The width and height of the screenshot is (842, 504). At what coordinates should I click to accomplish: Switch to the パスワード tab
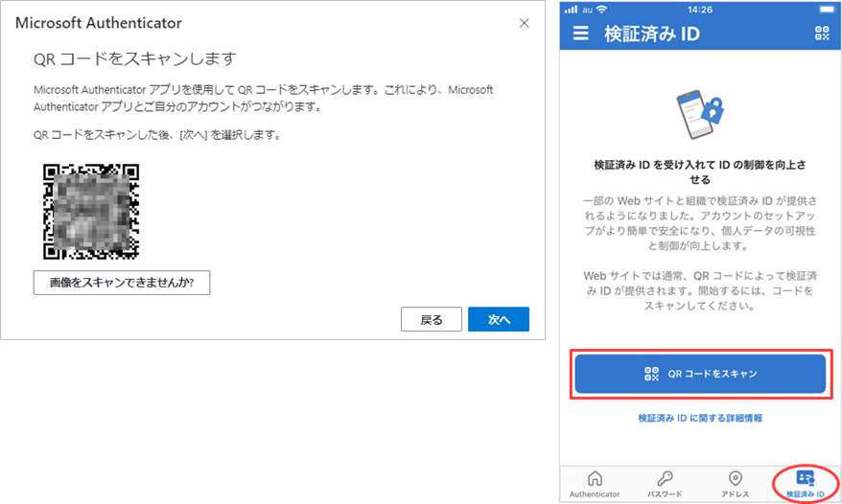click(665, 484)
